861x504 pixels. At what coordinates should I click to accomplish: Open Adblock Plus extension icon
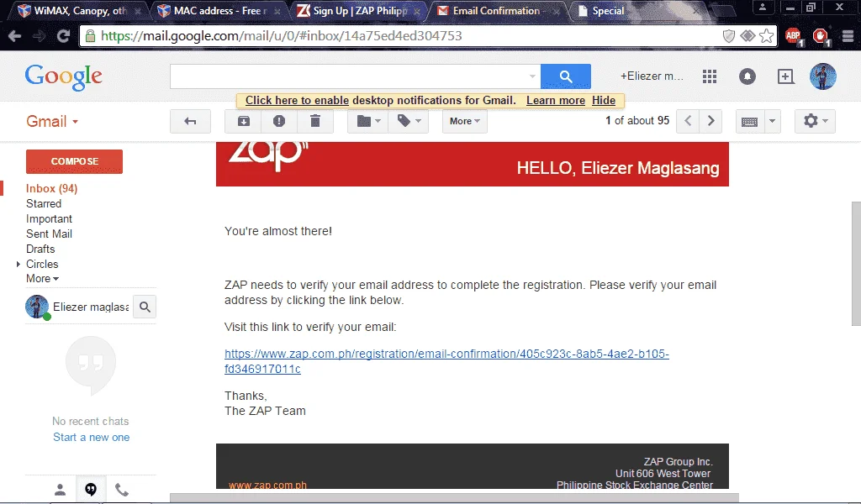(x=794, y=37)
